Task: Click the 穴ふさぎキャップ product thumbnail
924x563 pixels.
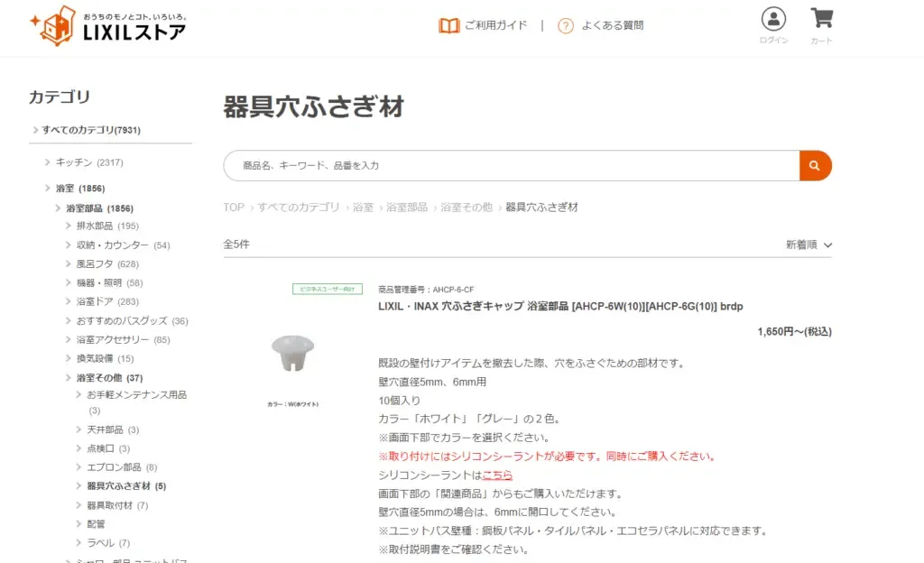Action: pos(293,352)
